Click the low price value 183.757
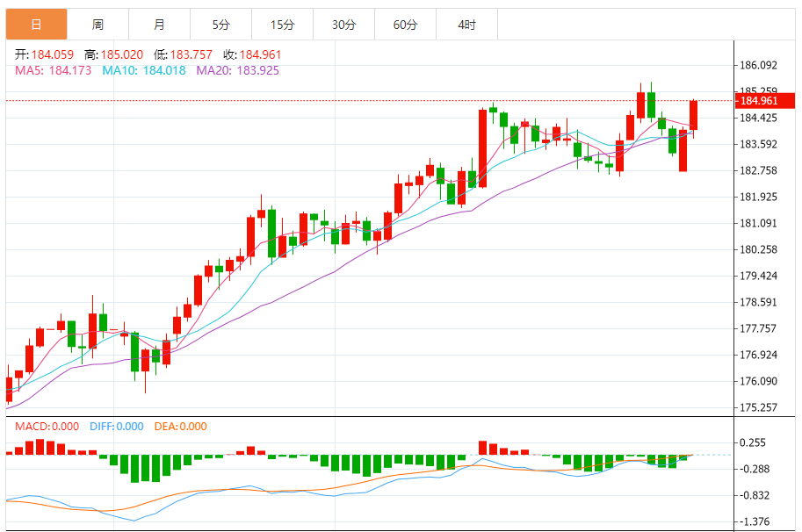This screenshot has height=532, width=802. (192, 54)
